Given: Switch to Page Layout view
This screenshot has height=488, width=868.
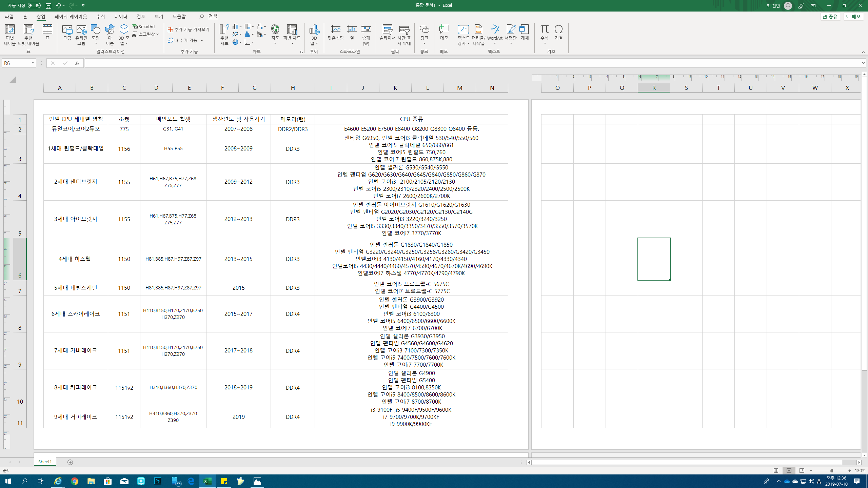Looking at the screenshot, I should pos(789,471).
